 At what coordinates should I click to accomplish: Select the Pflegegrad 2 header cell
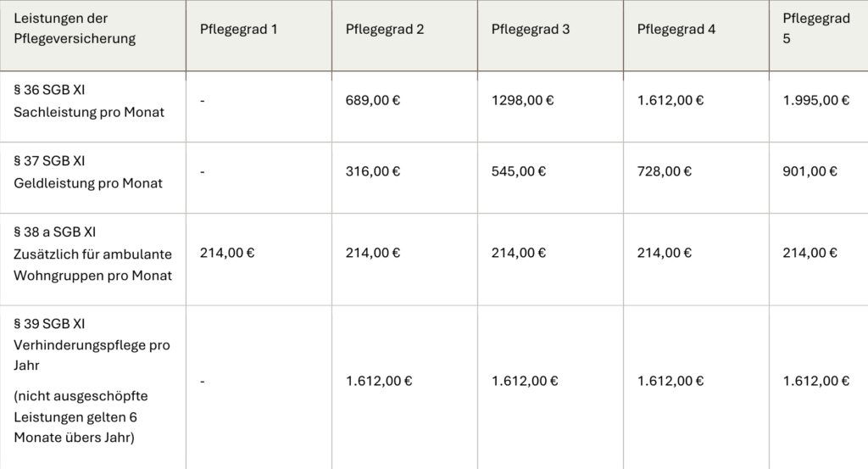pos(385,30)
